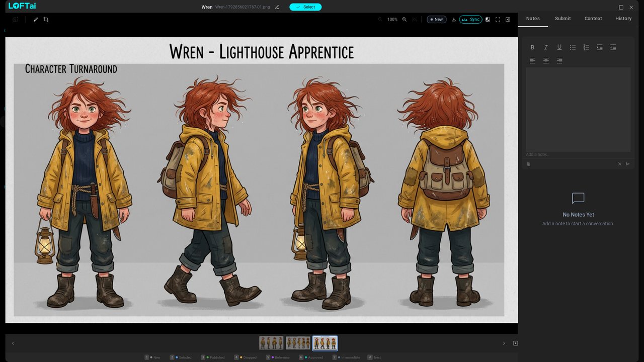
Task: Click the 100% zoom level value
Action: pos(392,20)
